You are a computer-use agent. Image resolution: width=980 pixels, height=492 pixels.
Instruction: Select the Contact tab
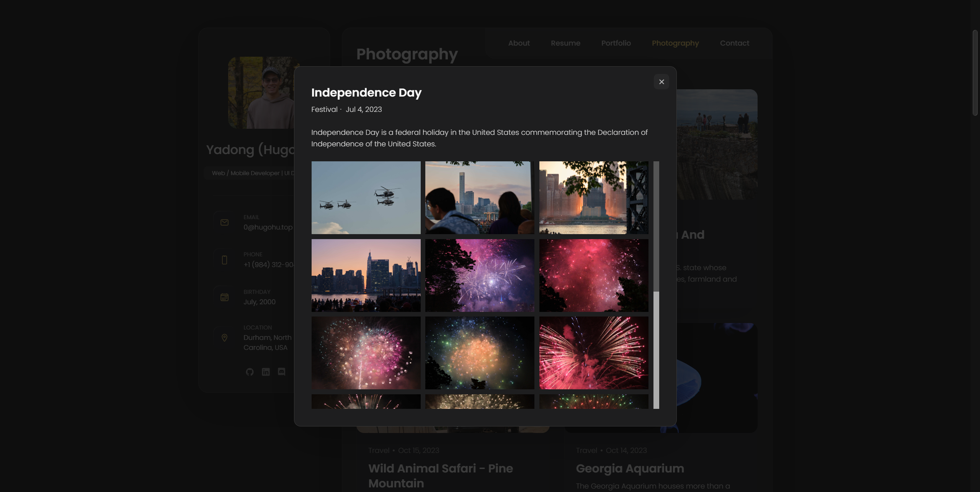[x=734, y=43]
